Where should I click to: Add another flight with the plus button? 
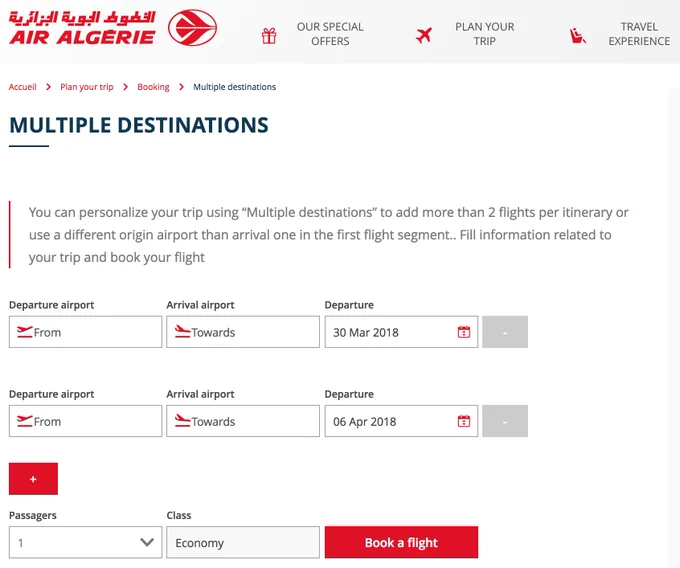tap(33, 479)
